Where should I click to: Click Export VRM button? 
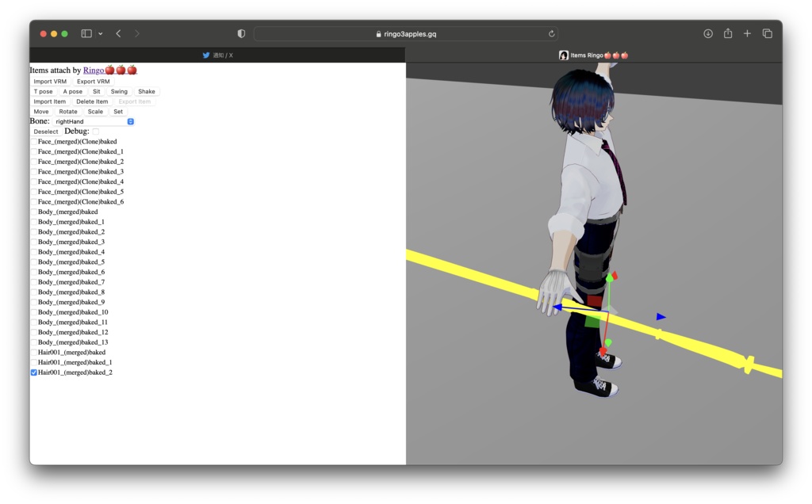(94, 82)
